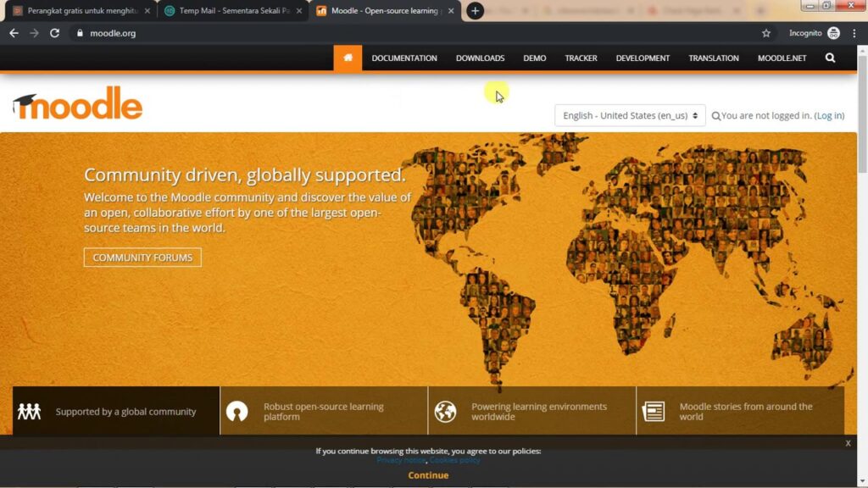Open Tracker in top navigation
The width and height of the screenshot is (868, 488).
(x=581, y=58)
